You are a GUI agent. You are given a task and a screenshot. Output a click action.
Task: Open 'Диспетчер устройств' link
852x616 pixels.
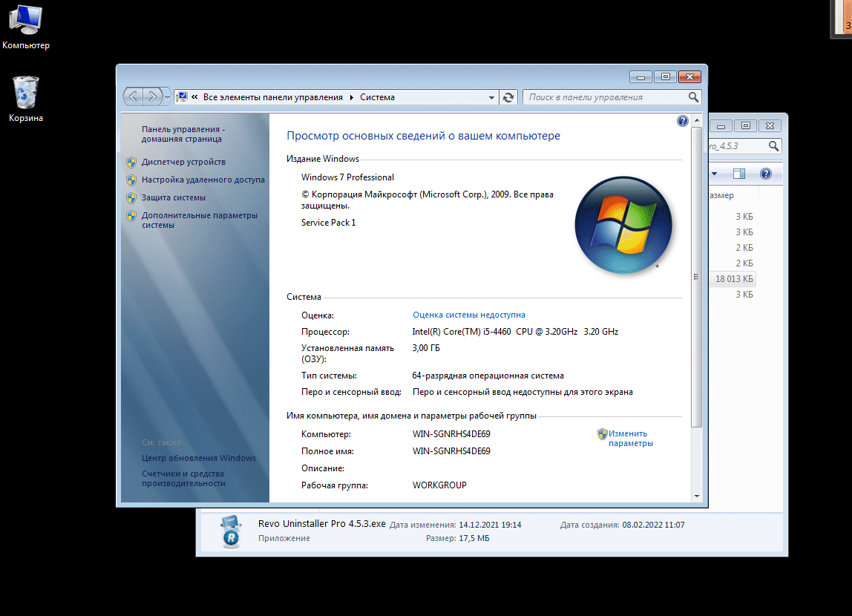pyautogui.click(x=183, y=162)
